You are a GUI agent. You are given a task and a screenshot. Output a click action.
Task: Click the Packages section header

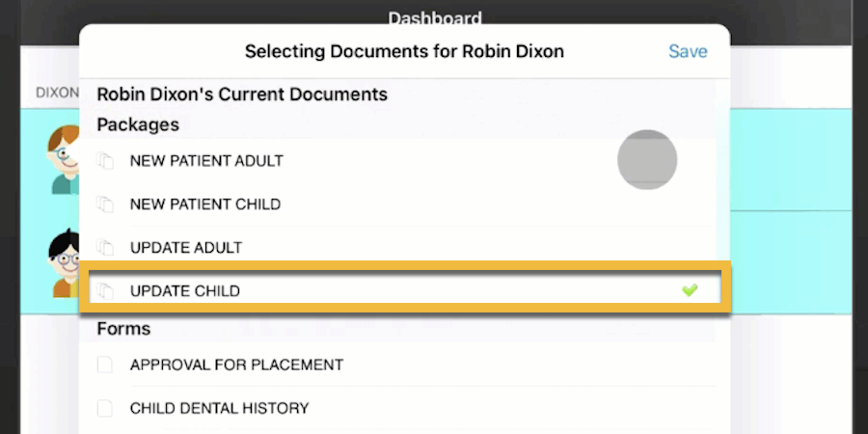coord(138,125)
